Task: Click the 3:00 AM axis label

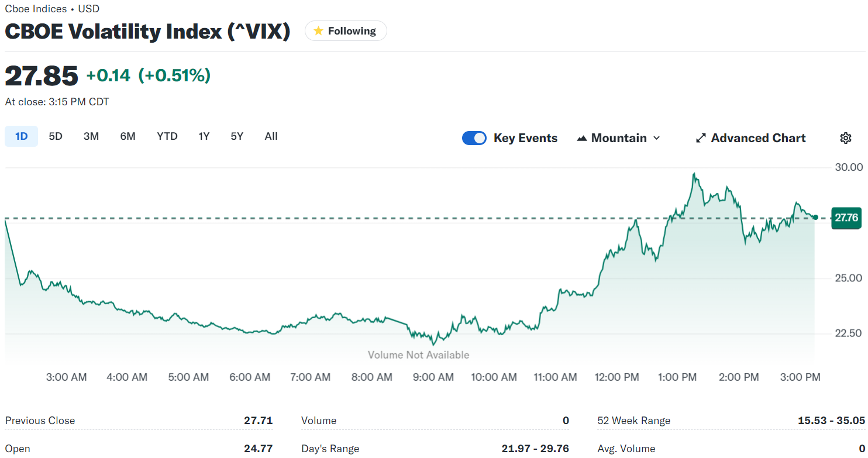Action: click(67, 377)
